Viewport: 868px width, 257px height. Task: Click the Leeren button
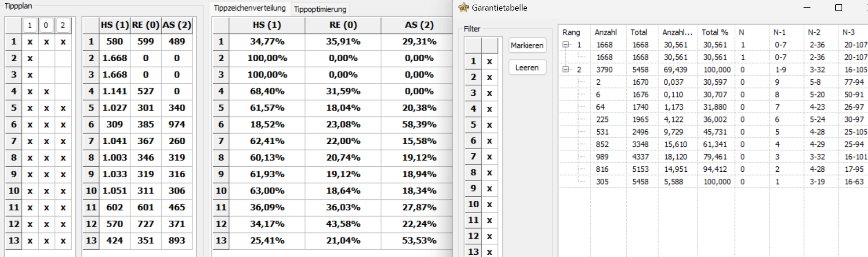point(527,67)
